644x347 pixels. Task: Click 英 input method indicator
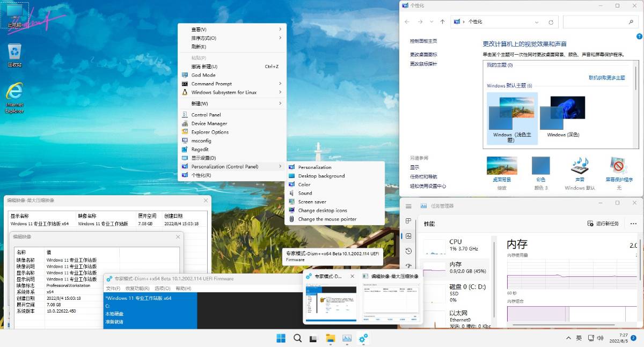pyautogui.click(x=579, y=338)
